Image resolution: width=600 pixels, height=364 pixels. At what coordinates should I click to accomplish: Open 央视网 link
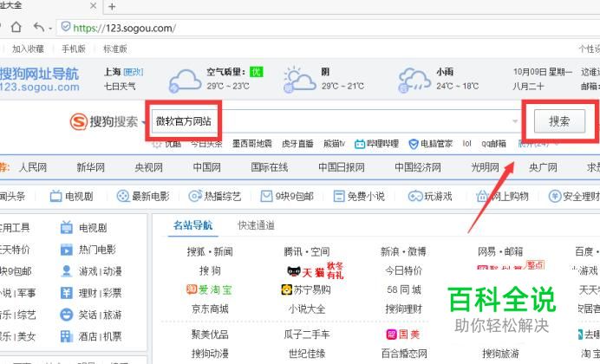click(149, 167)
